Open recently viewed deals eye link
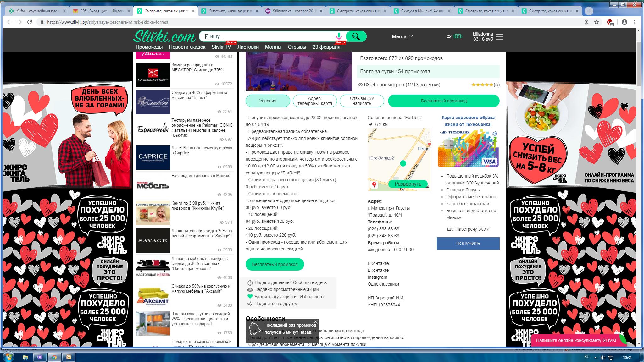This screenshot has width=644, height=362. click(x=250, y=290)
